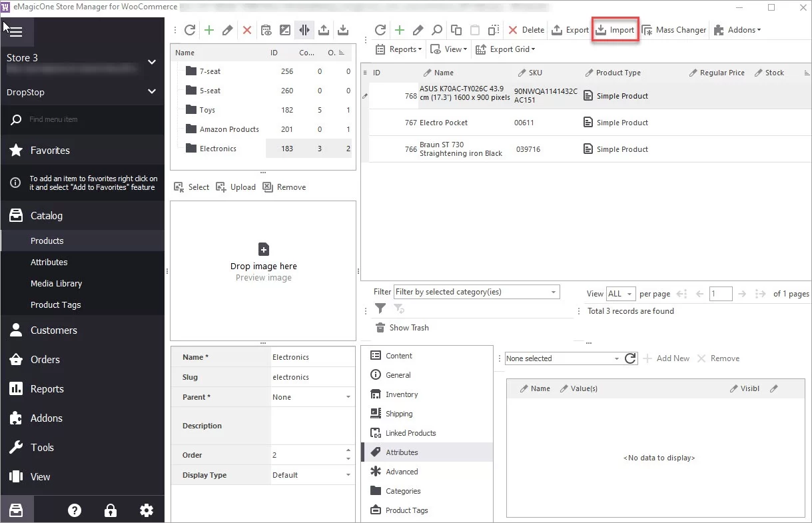Viewport: 812px width, 523px height.
Task: Click the red Delete category icon
Action: click(245, 29)
